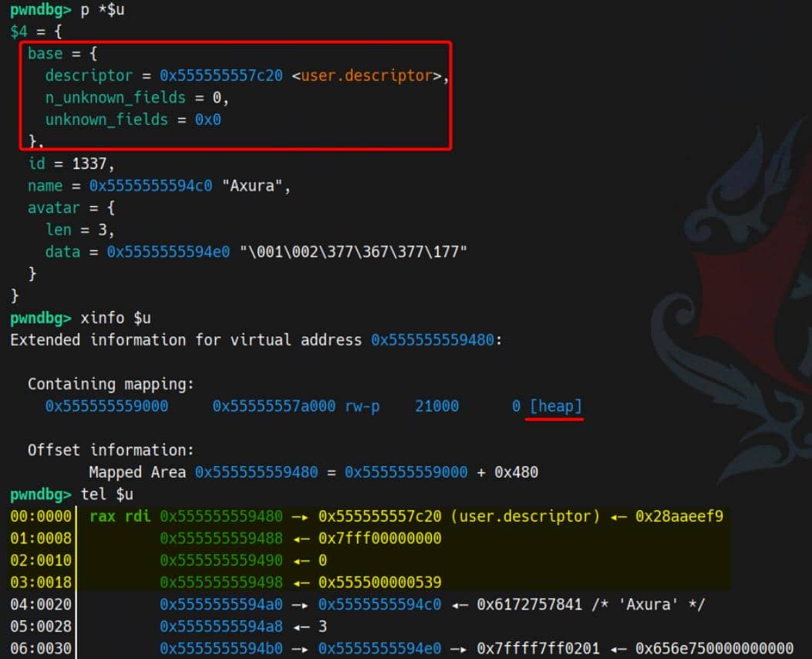This screenshot has width=812, height=659.
Task: Click the mapping size 21000
Action: click(436, 406)
